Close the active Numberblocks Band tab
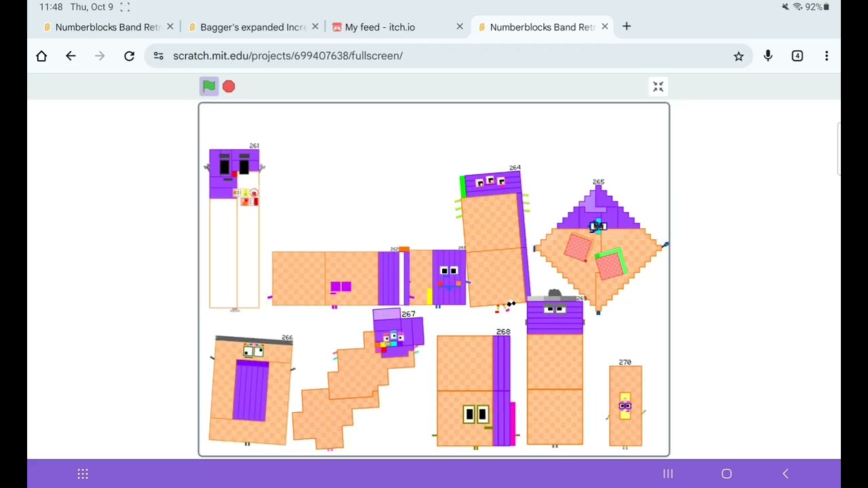Screen dimensions: 868x488 tap(605, 26)
